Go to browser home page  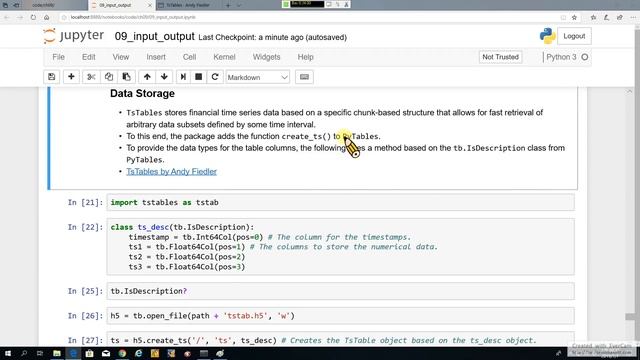47,17
